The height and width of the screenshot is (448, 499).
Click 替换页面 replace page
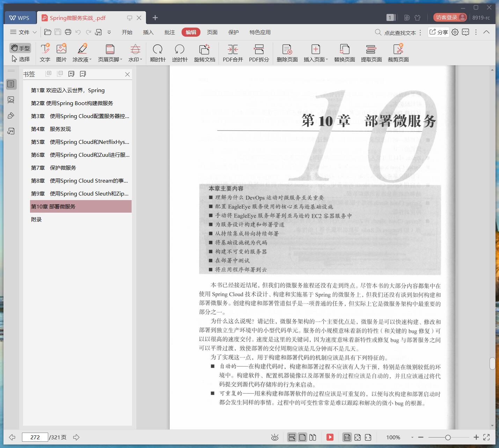[344, 53]
